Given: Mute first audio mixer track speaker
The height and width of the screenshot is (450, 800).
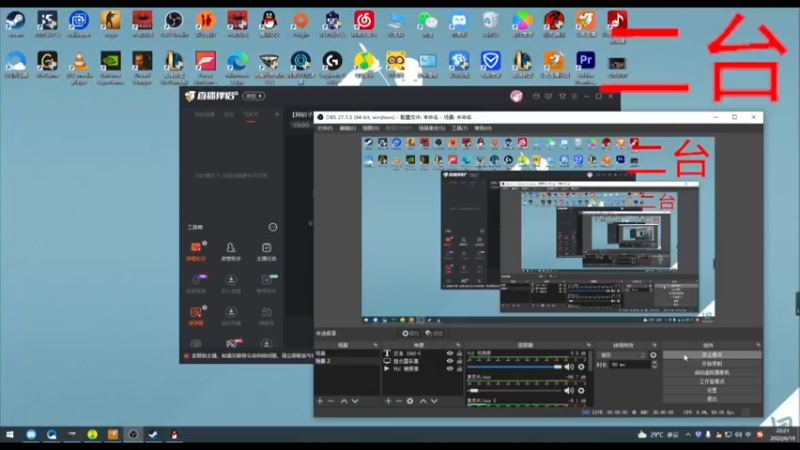Looking at the screenshot, I should point(569,367).
